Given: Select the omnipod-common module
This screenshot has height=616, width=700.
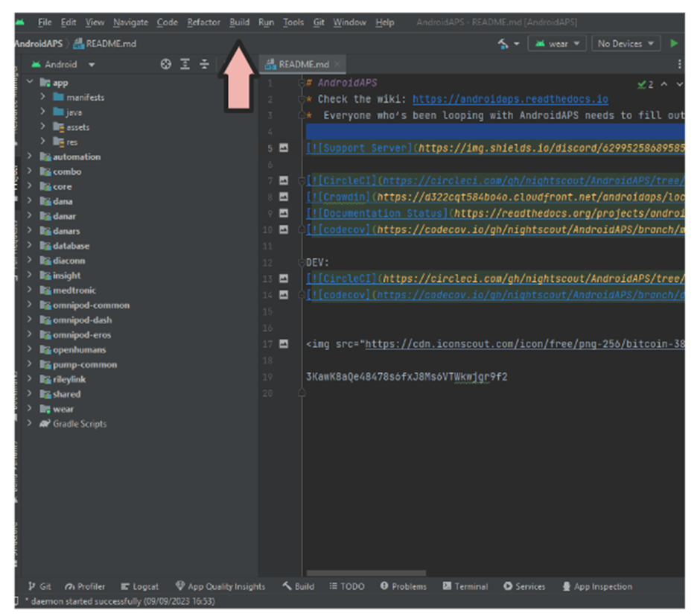Looking at the screenshot, I should [91, 305].
